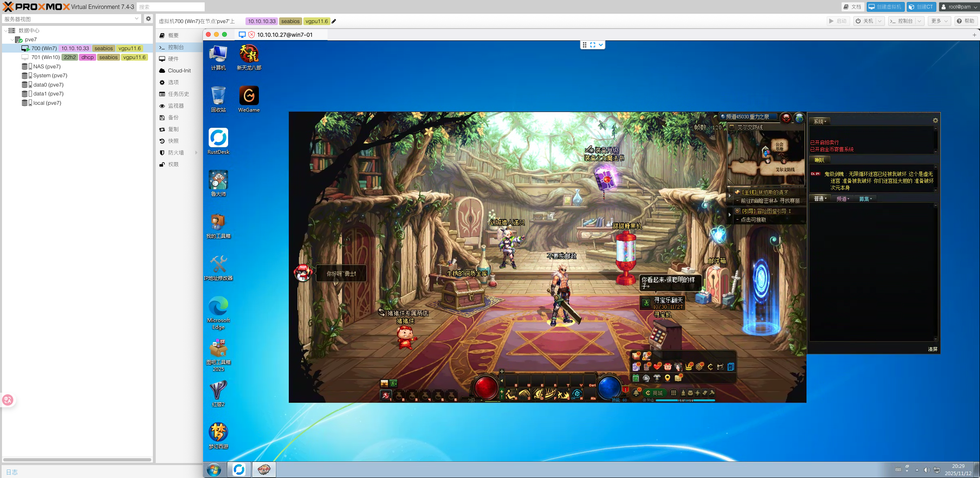Click the bell notification icon in game
The width and height of the screenshot is (980, 478).
(636, 393)
